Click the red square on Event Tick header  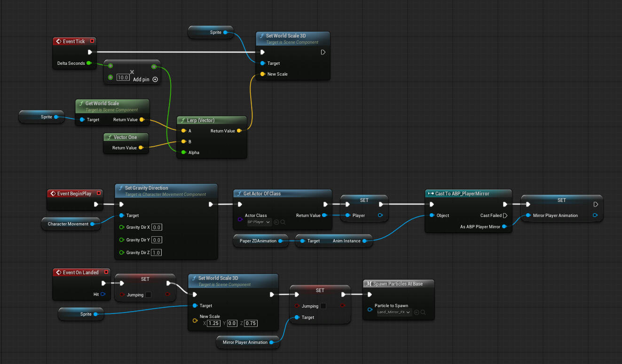(x=92, y=40)
